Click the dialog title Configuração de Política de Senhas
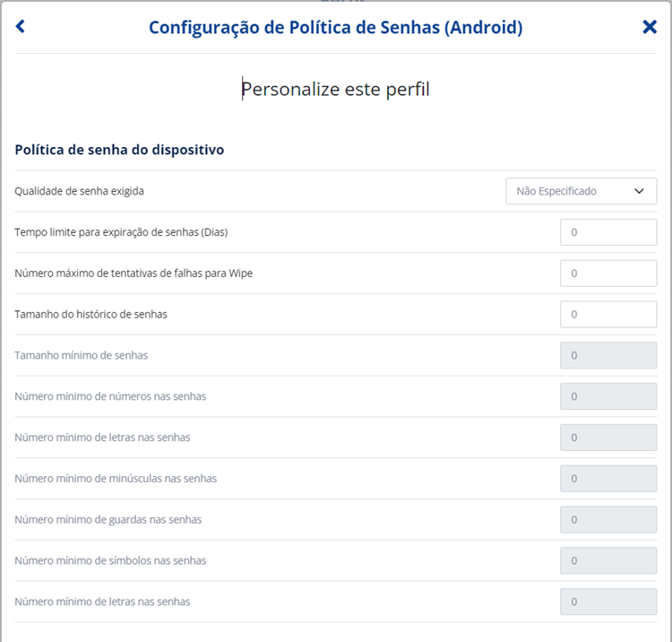Image resolution: width=672 pixels, height=642 pixels. pos(336,28)
